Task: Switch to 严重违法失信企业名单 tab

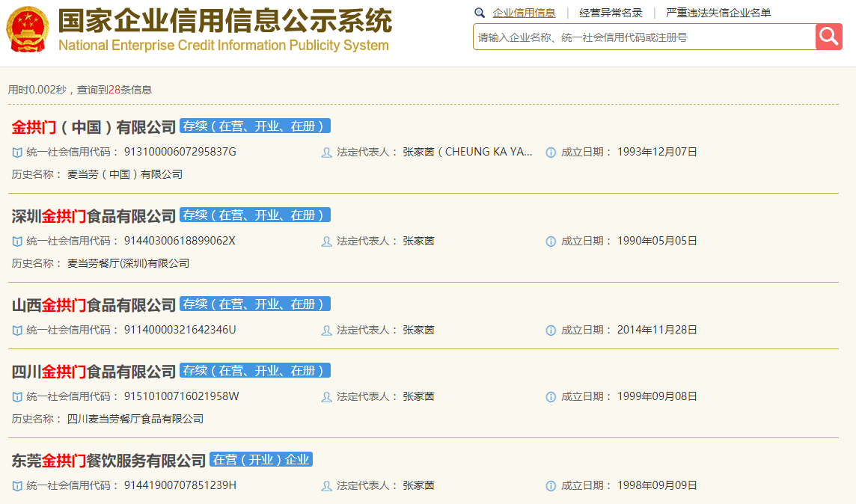Action: (718, 13)
